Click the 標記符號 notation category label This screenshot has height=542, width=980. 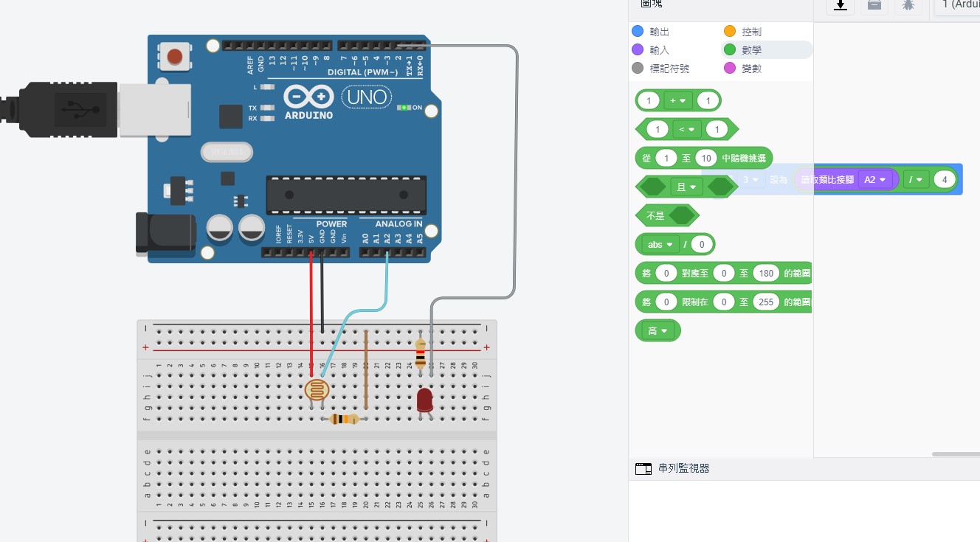669,69
